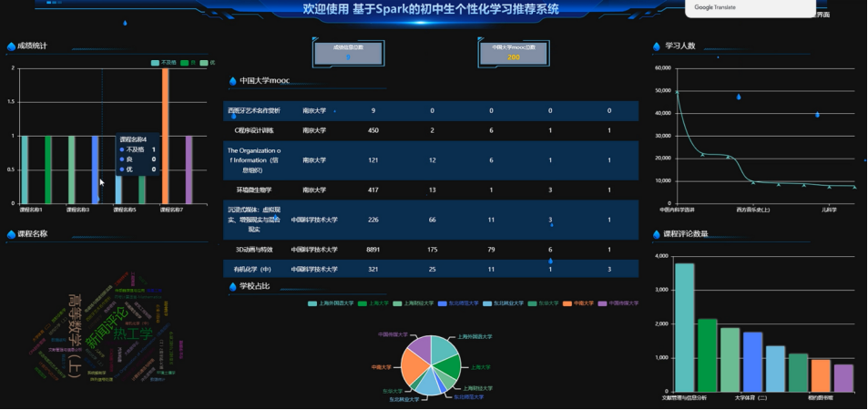Toggle 东华大学 legend entry in the pie chart
The height and width of the screenshot is (410, 868).
(x=543, y=303)
